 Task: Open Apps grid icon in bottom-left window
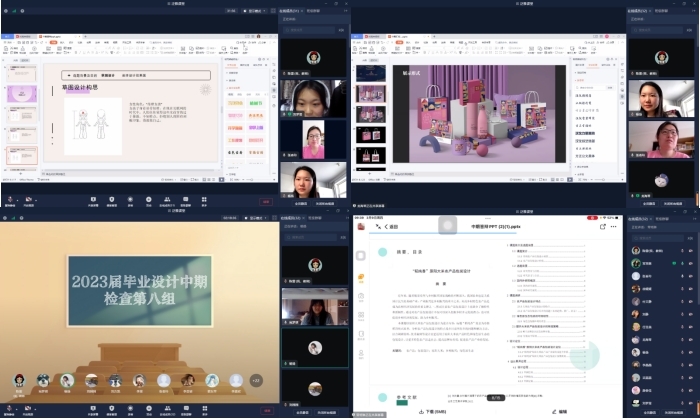[x=204, y=410]
